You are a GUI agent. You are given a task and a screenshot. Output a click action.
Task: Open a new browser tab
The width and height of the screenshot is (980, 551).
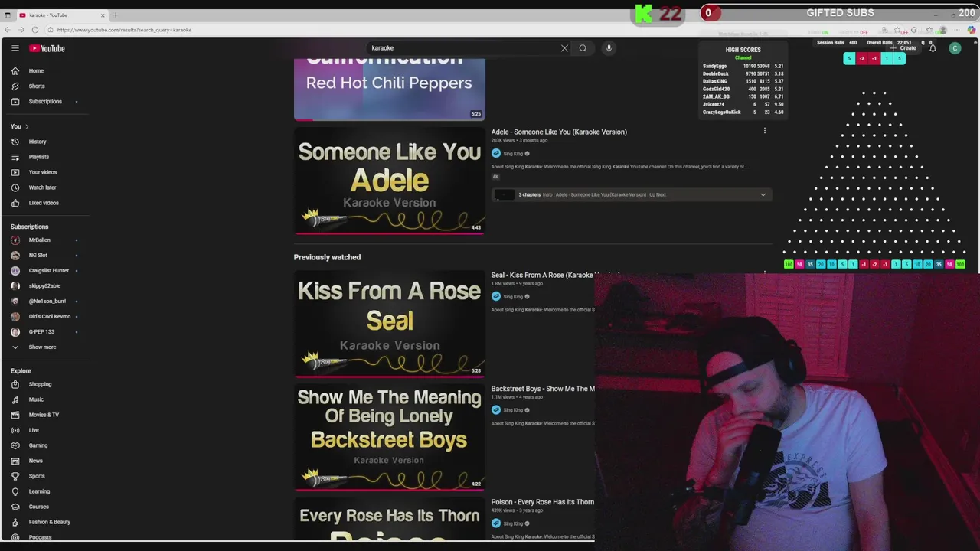pyautogui.click(x=116, y=15)
